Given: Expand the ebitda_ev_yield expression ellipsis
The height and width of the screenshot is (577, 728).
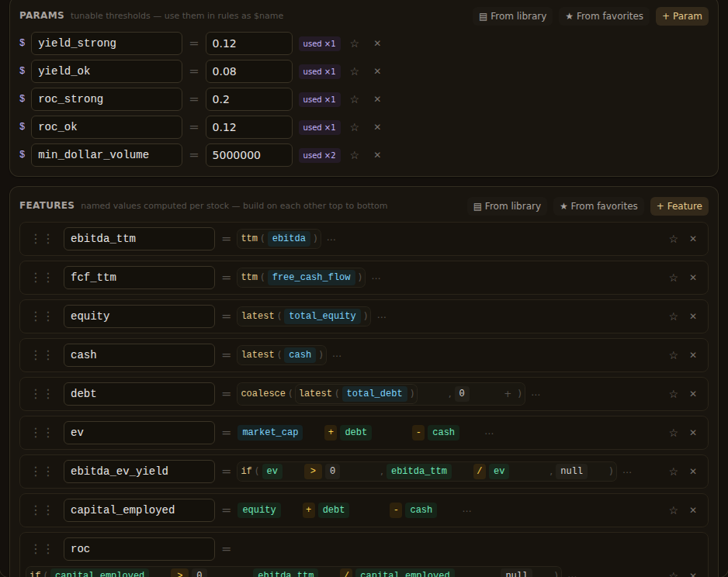Looking at the screenshot, I should pos(627,472).
